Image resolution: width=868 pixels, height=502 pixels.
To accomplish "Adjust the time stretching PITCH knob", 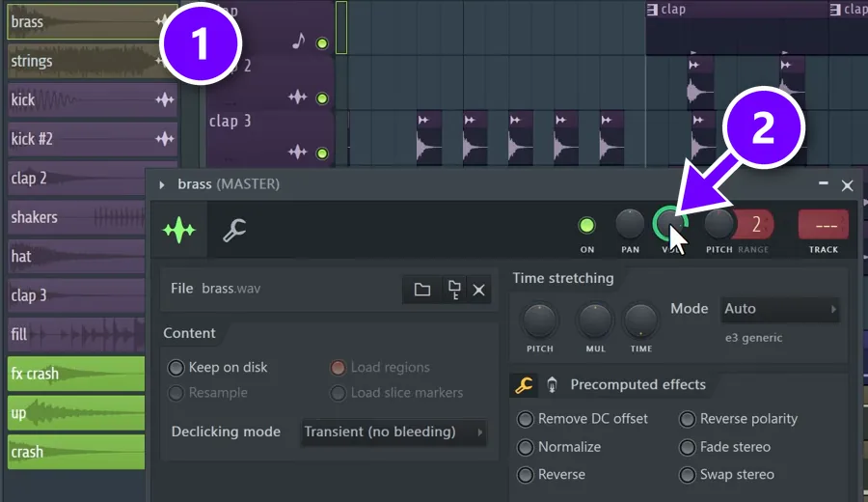I will [539, 321].
